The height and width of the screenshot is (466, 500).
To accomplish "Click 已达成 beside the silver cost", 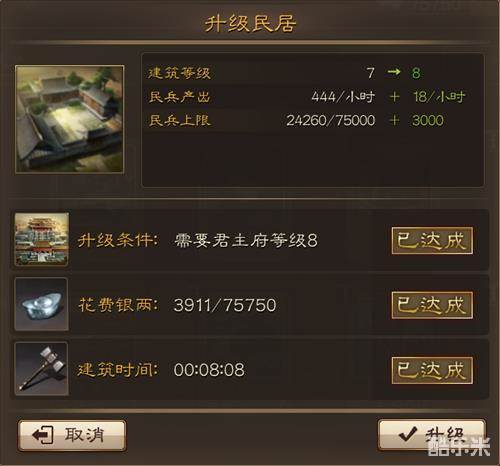I will coord(432,305).
